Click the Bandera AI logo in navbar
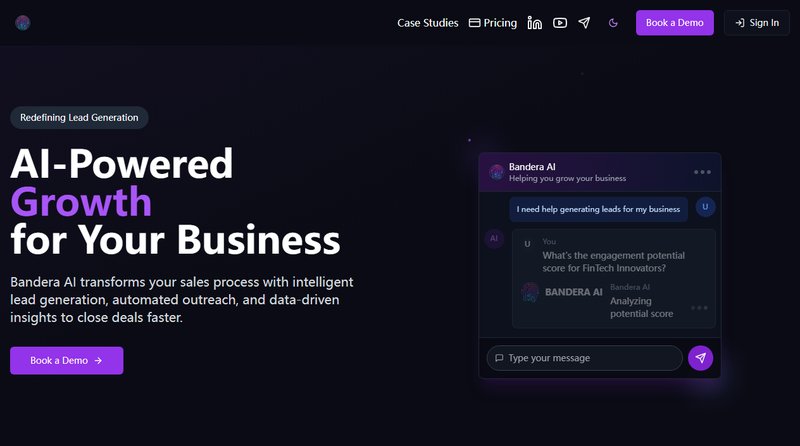Screen dimensions: 800x446 23,23
